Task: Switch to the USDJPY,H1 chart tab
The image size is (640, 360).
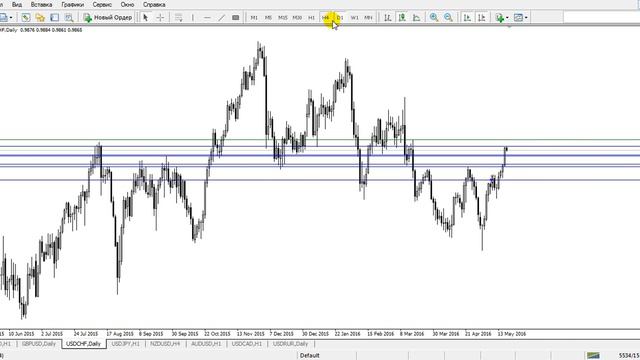Action: coord(125,344)
